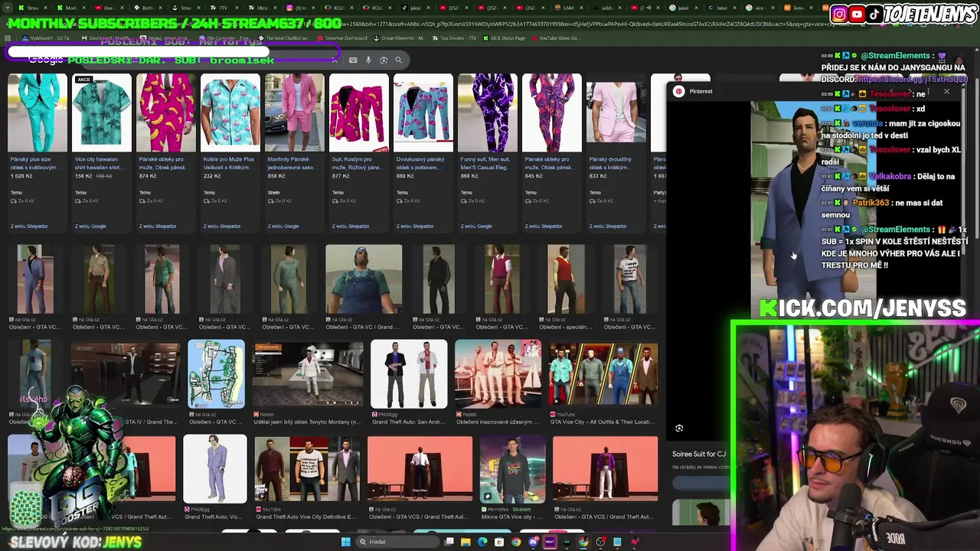This screenshot has width=980, height=551.
Task: Open Discord from the taskbar
Action: pyautogui.click(x=533, y=542)
